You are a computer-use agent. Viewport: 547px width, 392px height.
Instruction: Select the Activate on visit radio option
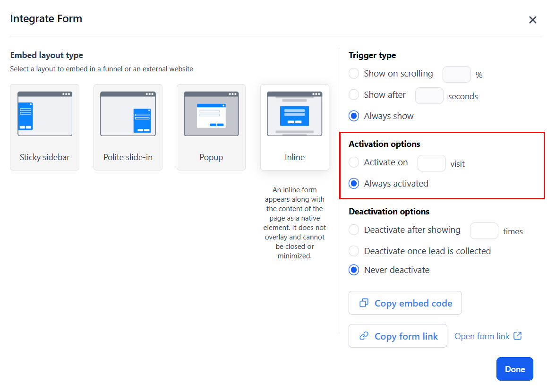(354, 162)
